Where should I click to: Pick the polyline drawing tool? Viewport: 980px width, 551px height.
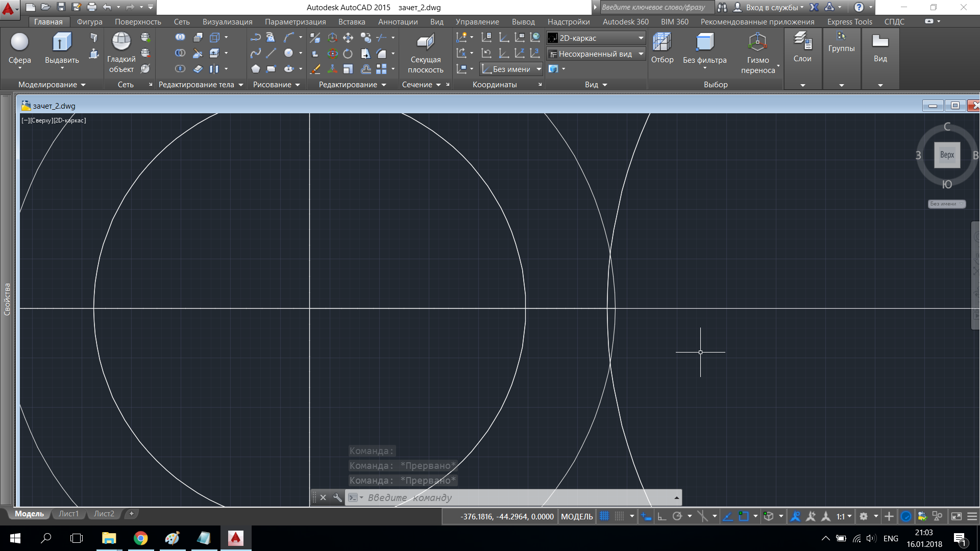coord(256,37)
